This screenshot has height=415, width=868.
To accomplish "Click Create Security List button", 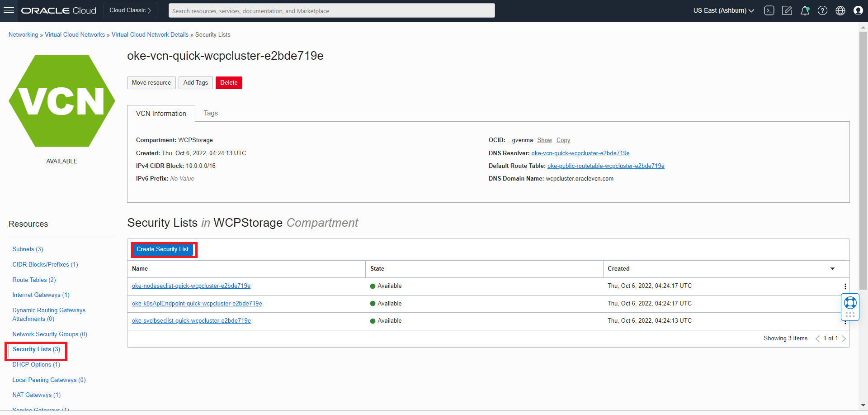I will [163, 249].
